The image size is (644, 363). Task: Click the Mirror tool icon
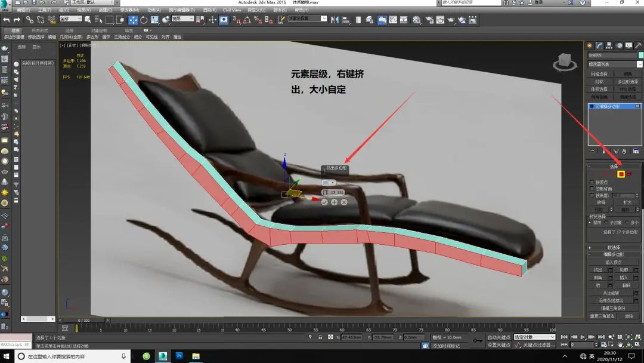pyautogui.click(x=335, y=19)
